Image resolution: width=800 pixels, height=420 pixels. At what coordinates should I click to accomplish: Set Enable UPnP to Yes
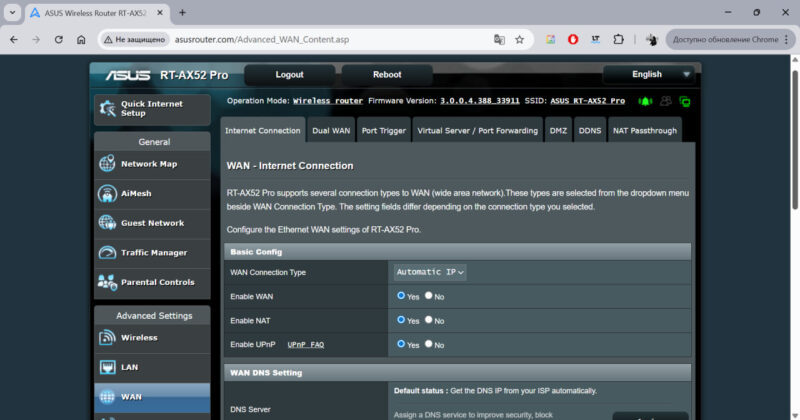point(401,343)
